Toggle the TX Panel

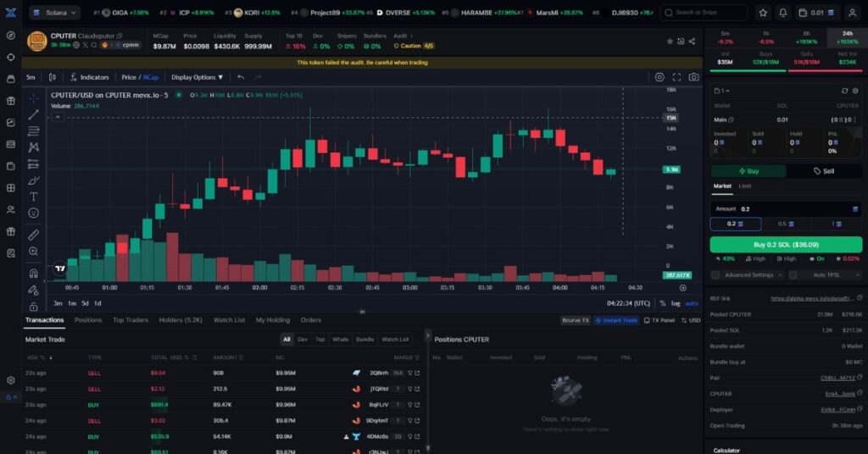[x=659, y=320]
